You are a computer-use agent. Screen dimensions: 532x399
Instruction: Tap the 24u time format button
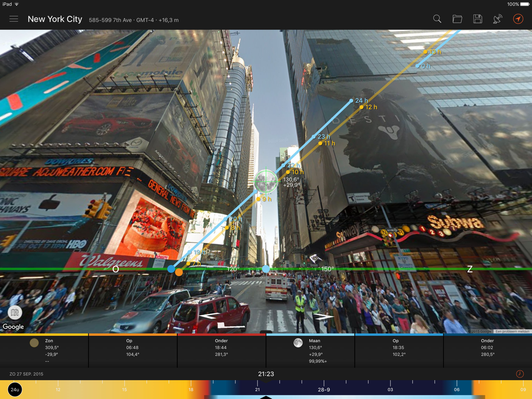[14, 389]
